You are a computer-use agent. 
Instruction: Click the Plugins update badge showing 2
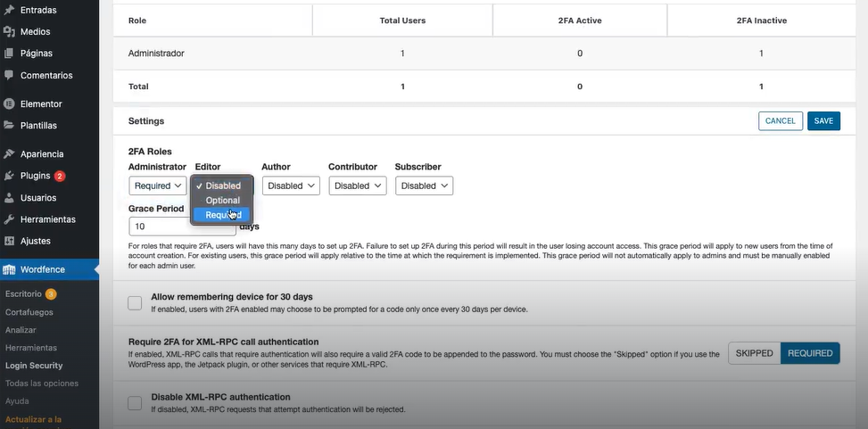pyautogui.click(x=60, y=176)
